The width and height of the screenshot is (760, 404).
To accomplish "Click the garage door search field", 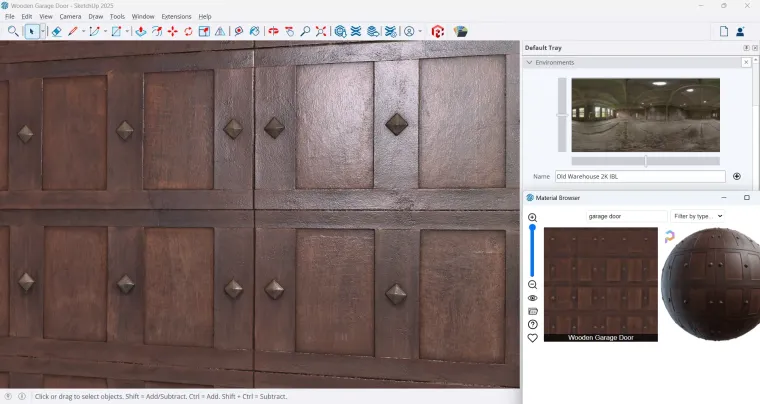I will 626,216.
